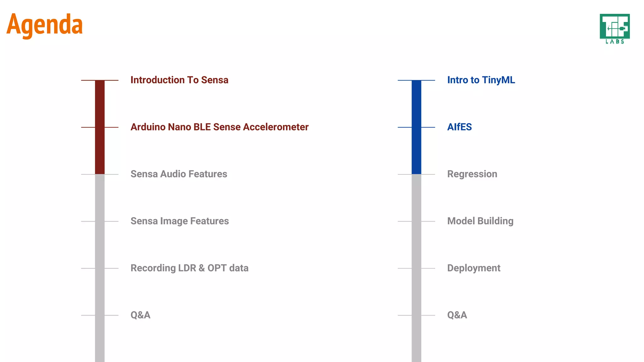Click the gray right timeline bar
644x362 pixels.
pos(416,268)
